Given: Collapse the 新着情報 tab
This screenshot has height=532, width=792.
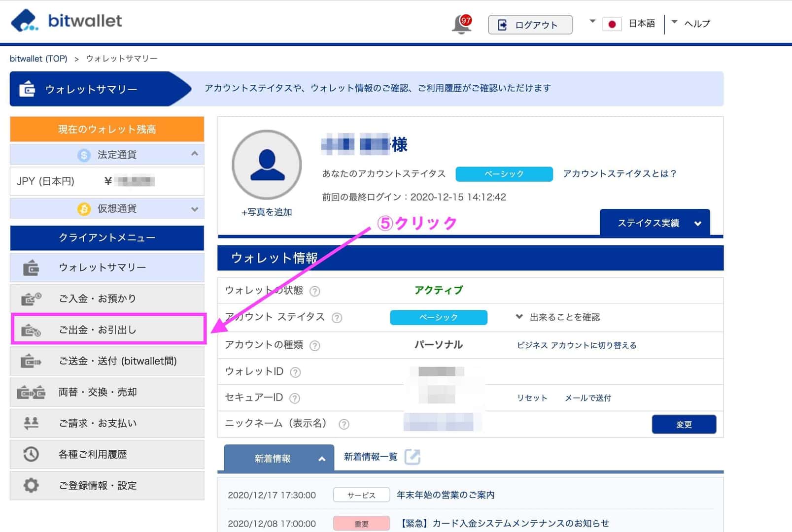Looking at the screenshot, I should pyautogui.click(x=279, y=458).
